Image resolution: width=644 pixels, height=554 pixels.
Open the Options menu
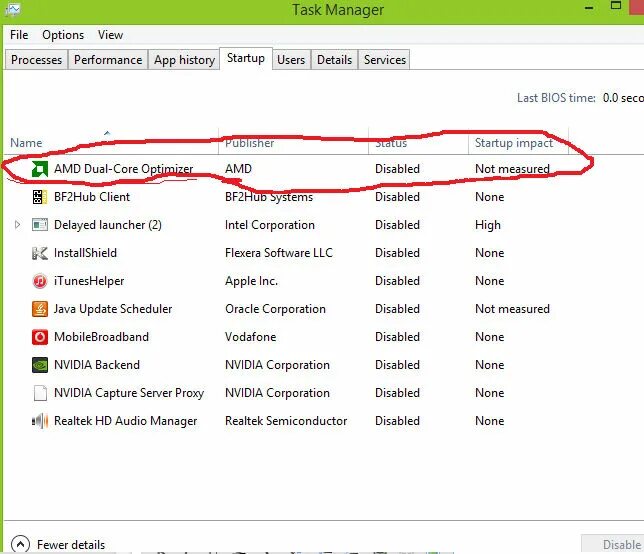tap(63, 35)
